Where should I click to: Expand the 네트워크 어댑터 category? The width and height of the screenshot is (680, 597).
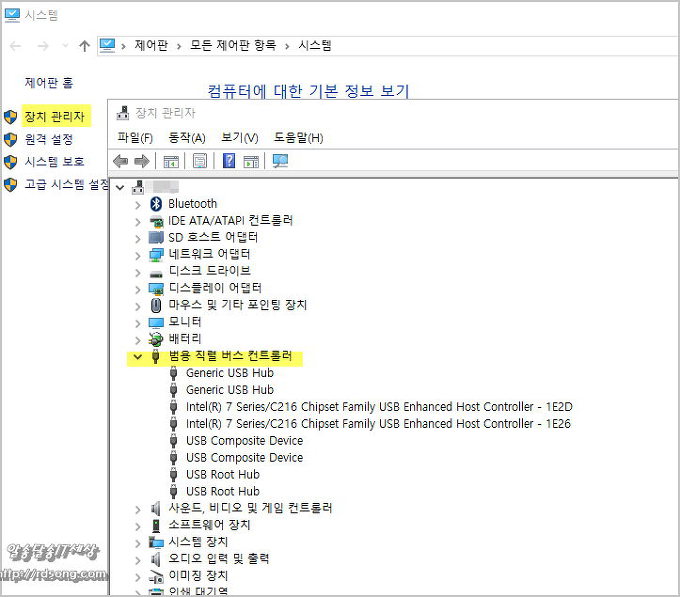click(x=138, y=254)
